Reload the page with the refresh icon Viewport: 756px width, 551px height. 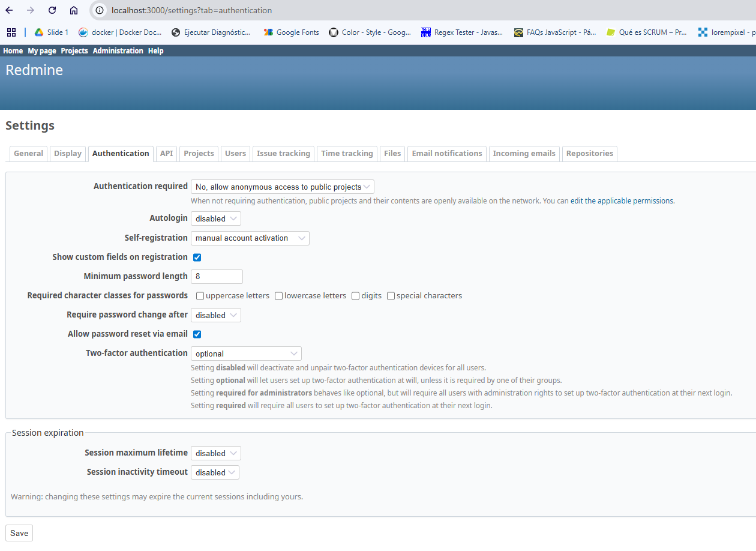[52, 10]
